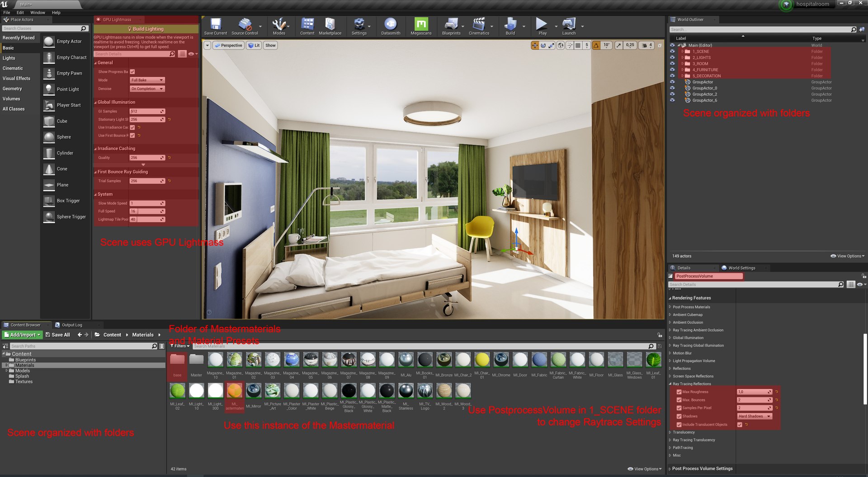This screenshot has height=477, width=868.
Task: Expand the 2_LIGHTS folder in outliner
Action: 682,58
